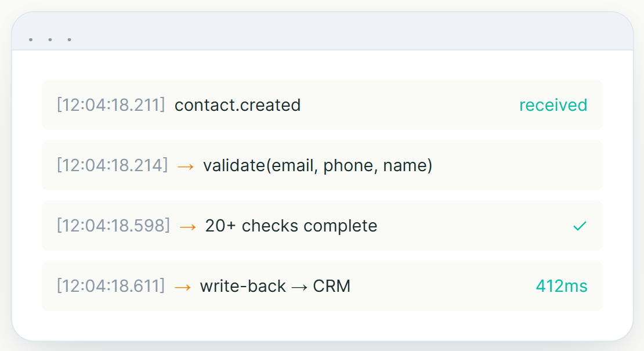Click orange arrow before 20+ checks complete
This screenshot has height=351, width=644.
pyautogui.click(x=188, y=227)
